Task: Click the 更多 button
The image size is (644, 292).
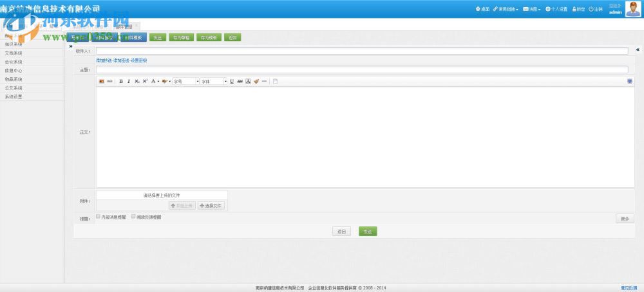Action: [x=625, y=219]
